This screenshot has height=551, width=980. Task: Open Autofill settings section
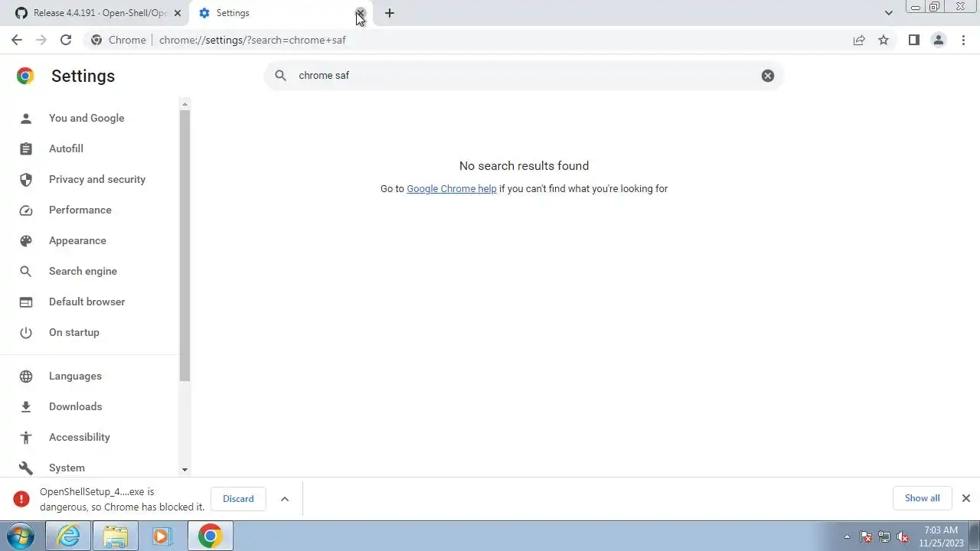66,148
